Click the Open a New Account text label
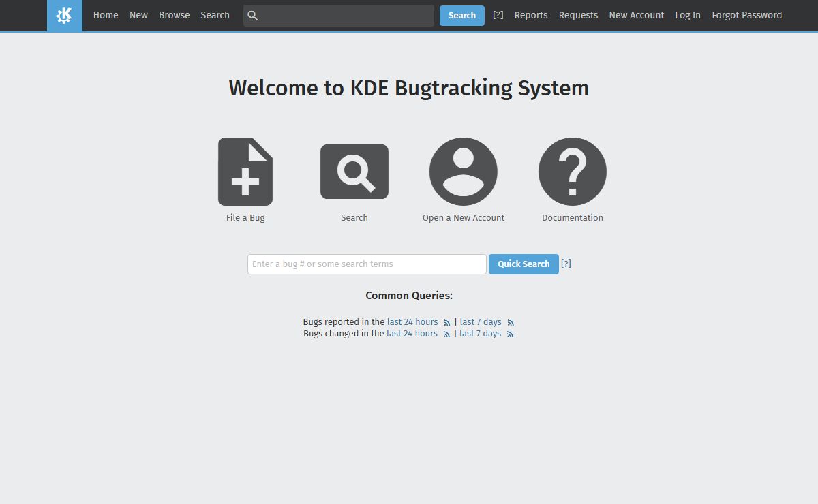Viewport: 818px width, 504px height. [x=464, y=218]
